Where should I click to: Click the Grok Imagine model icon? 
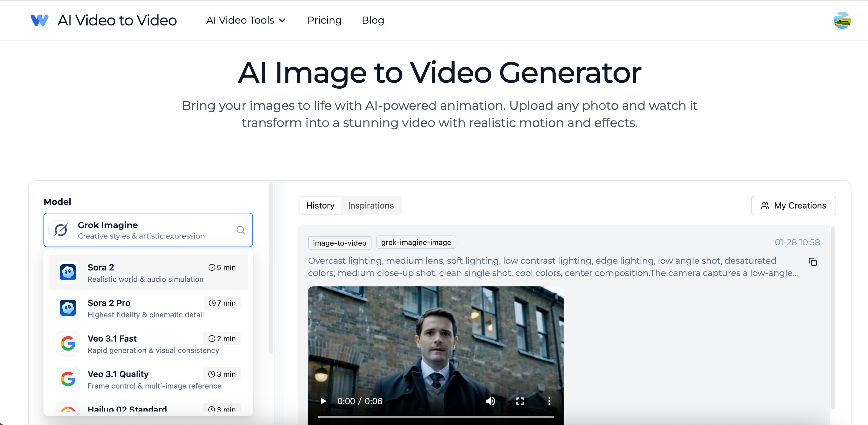pyautogui.click(x=61, y=230)
